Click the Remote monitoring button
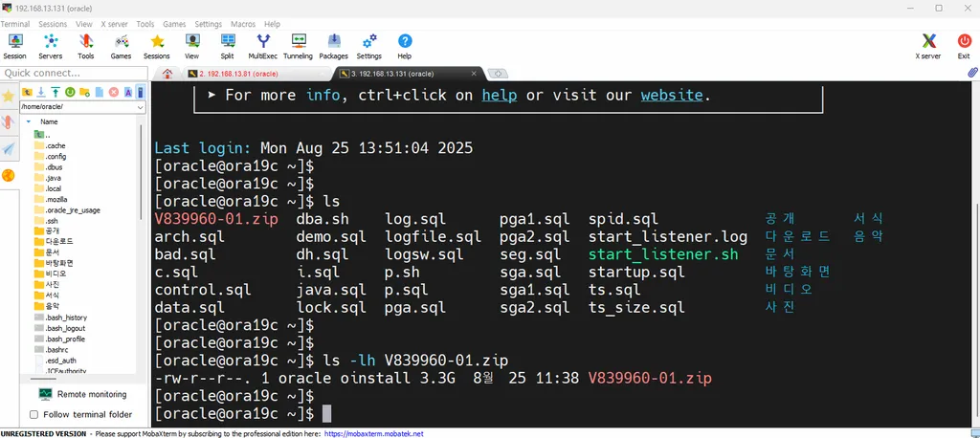The width and height of the screenshot is (980, 438). pos(82,394)
